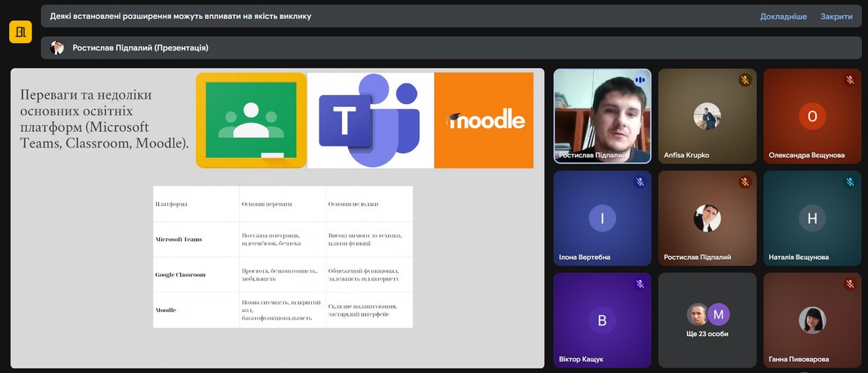Select Ганна Пивоварова's round profile photo
Screen dimensions: 868x373
(811, 319)
